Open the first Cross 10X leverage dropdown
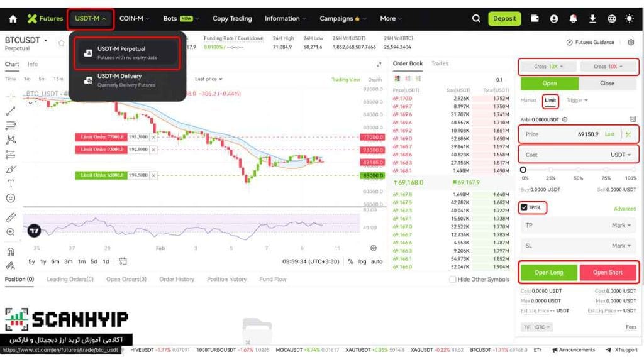Image resolution: width=644 pixels, height=362 pixels. [548, 67]
